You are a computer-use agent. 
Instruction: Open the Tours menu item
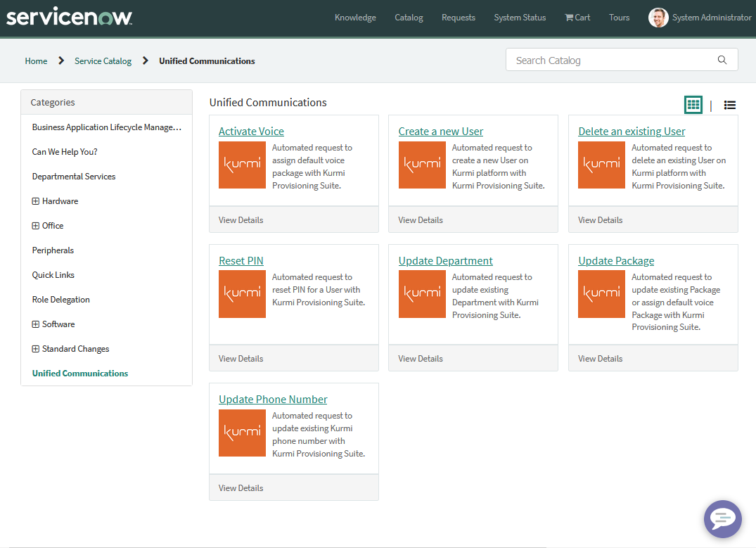pyautogui.click(x=619, y=18)
